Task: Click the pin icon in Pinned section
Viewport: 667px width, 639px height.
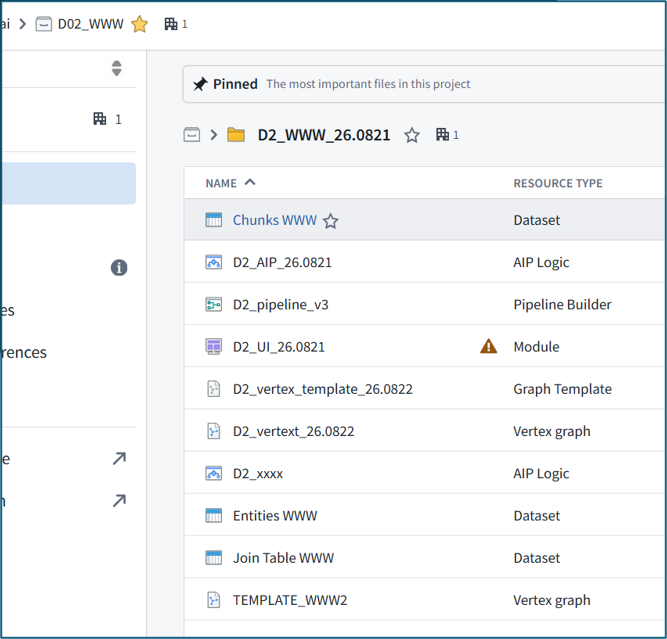Action: [x=200, y=84]
